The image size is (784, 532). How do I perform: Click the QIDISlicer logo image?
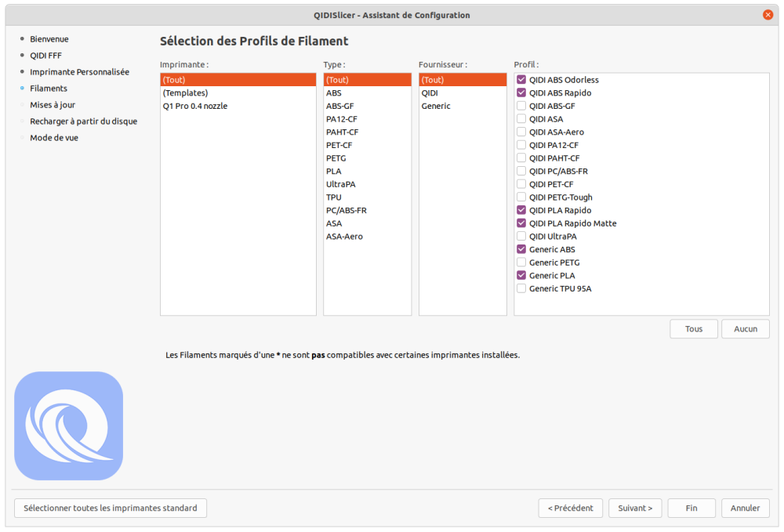(68, 425)
